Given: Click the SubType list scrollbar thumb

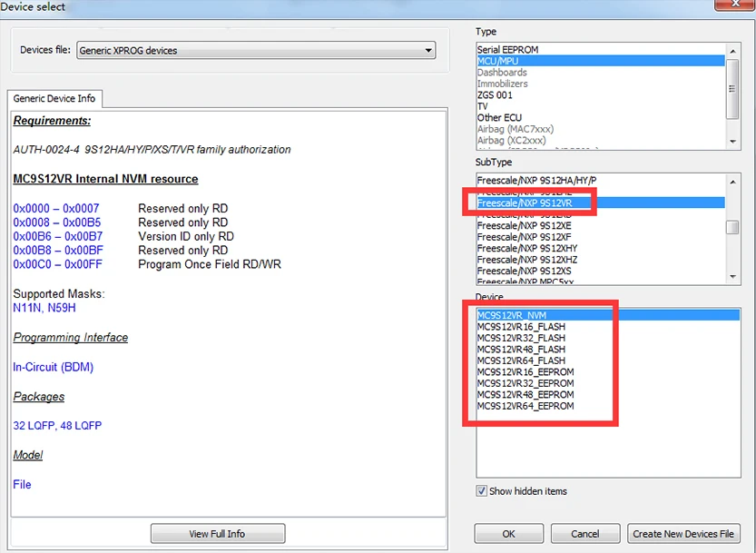Looking at the screenshot, I should coord(733,227).
